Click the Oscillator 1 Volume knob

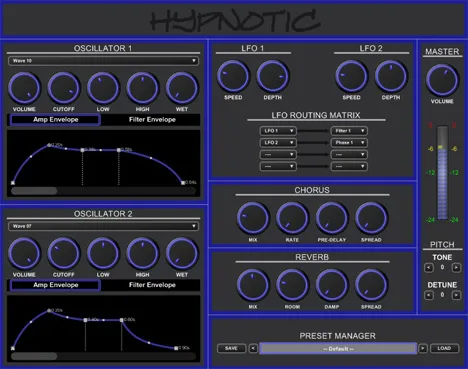pyautogui.click(x=24, y=88)
